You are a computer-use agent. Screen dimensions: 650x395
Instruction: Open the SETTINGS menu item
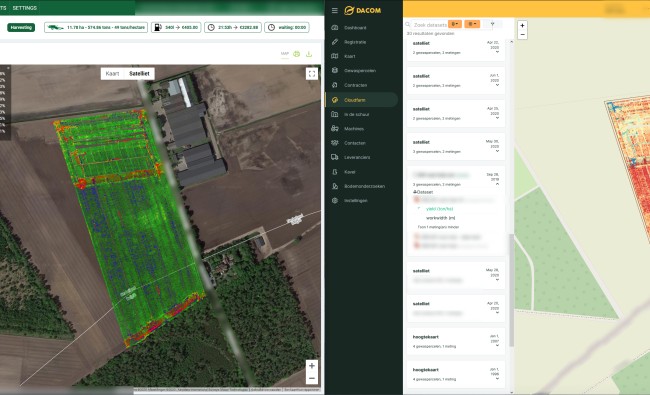tap(24, 8)
